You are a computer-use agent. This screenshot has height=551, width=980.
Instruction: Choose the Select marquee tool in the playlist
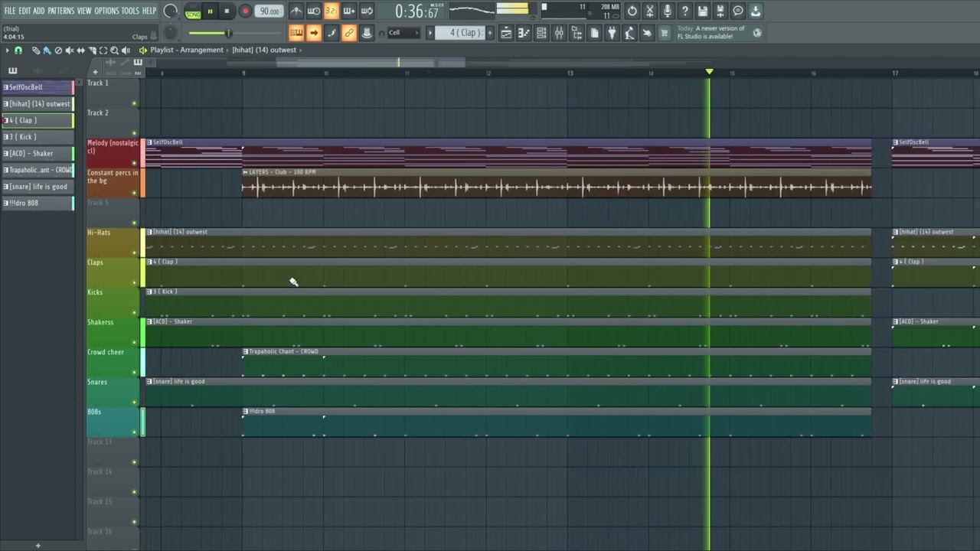[x=103, y=51]
